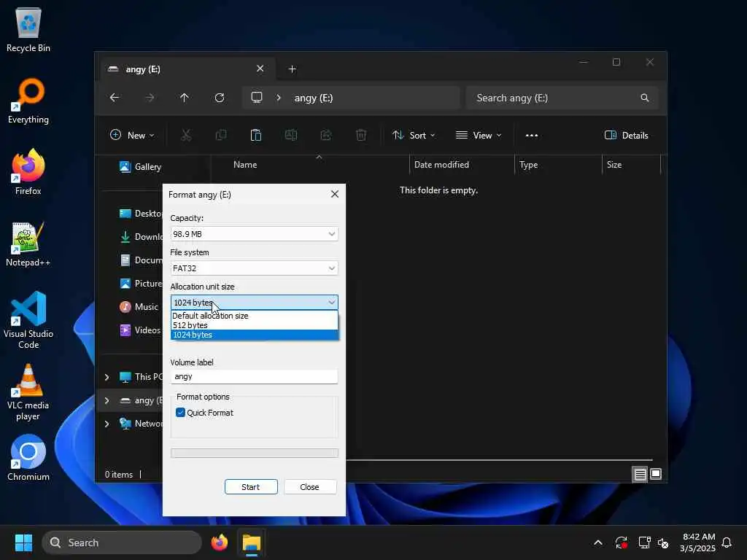Open VLC media player shortcut
747x560 pixels.
tap(28, 392)
